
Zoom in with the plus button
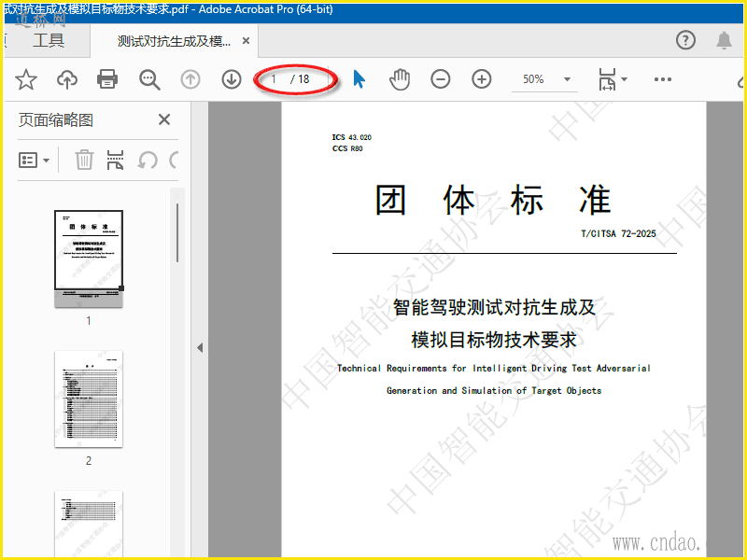click(x=482, y=79)
